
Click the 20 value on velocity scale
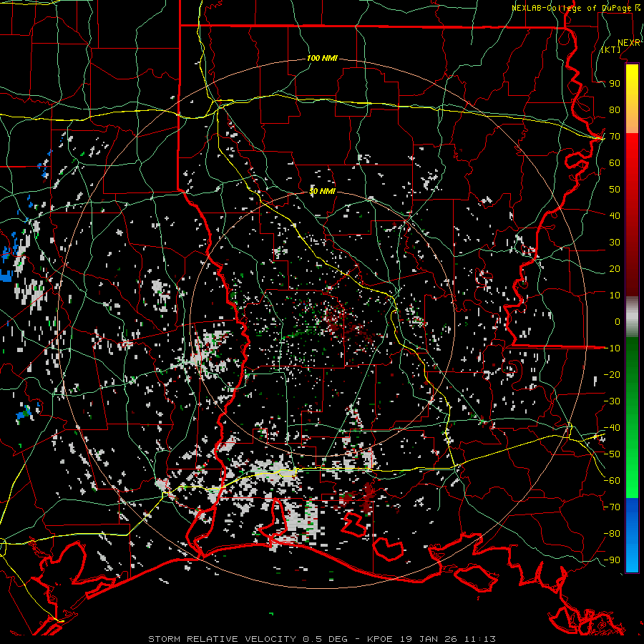click(615, 268)
